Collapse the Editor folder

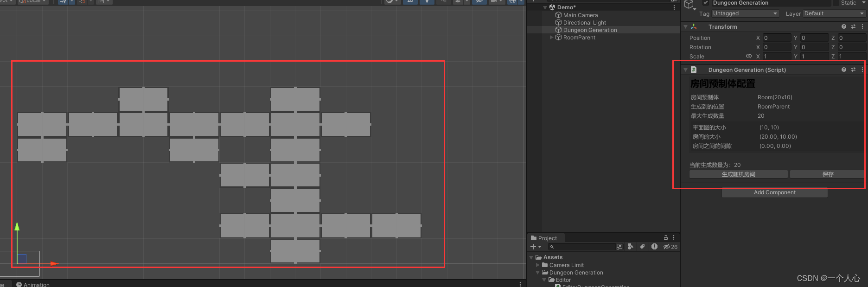point(544,280)
